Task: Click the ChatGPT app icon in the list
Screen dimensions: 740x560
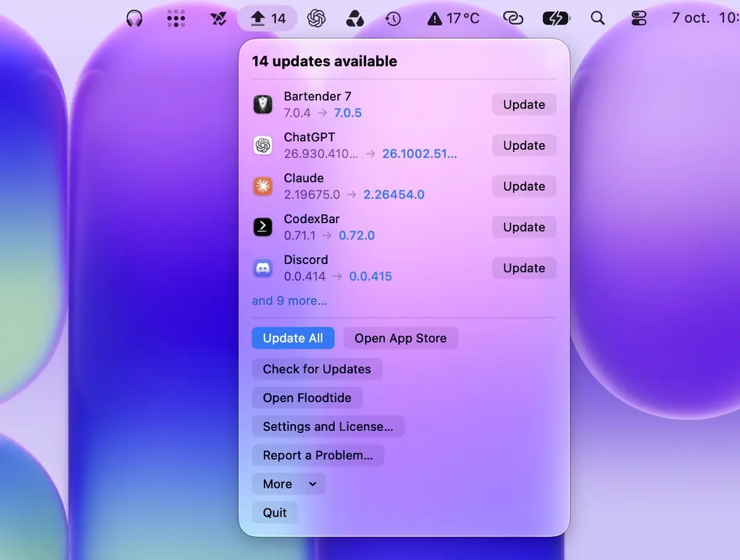Action: 263,146
